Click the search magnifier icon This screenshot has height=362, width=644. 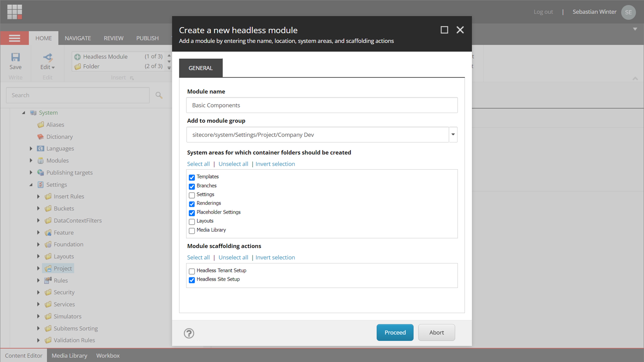(x=159, y=95)
